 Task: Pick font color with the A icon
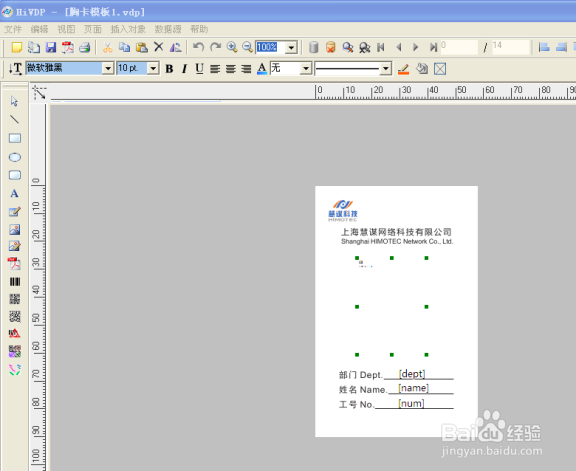(262, 69)
